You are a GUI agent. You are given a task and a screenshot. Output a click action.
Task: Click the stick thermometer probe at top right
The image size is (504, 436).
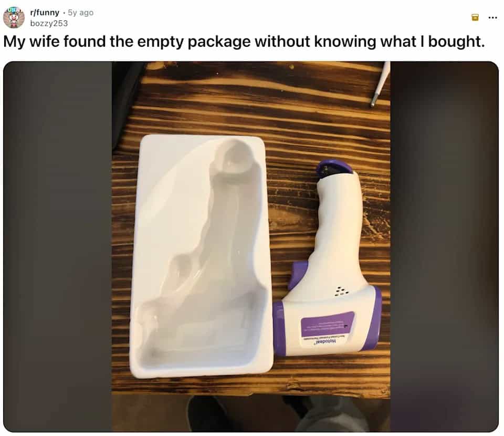(380, 84)
